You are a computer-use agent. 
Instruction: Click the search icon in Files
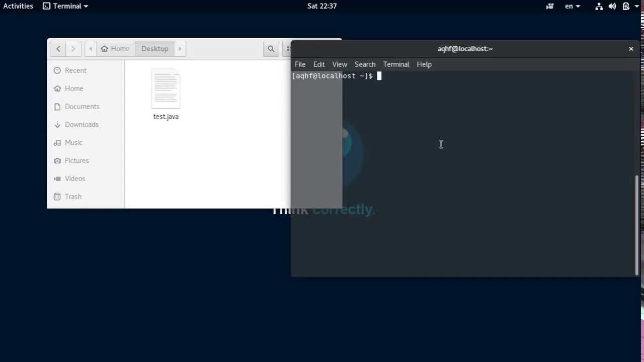(x=271, y=49)
